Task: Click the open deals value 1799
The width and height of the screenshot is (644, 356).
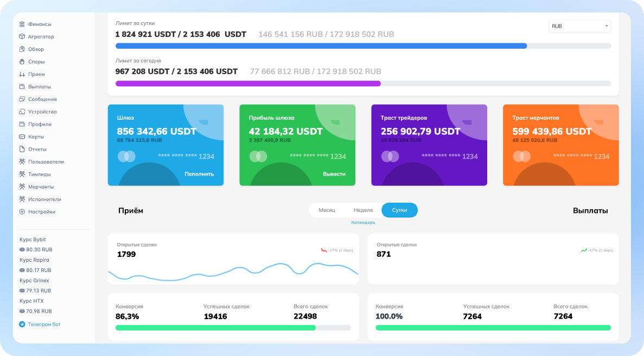Action: point(126,254)
